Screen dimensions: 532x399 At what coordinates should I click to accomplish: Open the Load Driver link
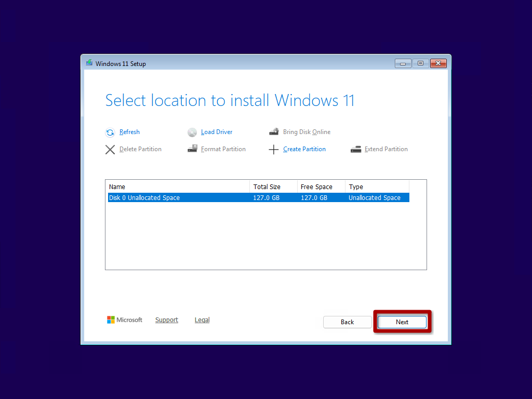(217, 132)
